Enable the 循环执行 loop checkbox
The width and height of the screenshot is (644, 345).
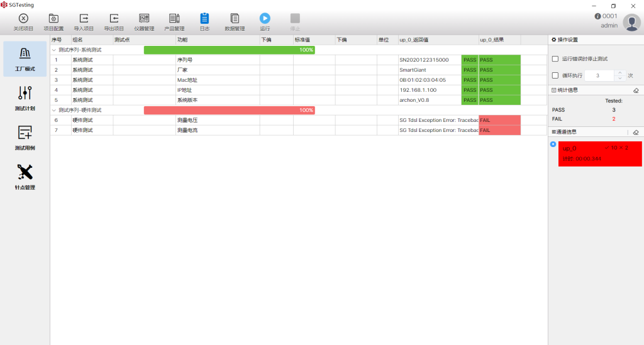coord(555,75)
